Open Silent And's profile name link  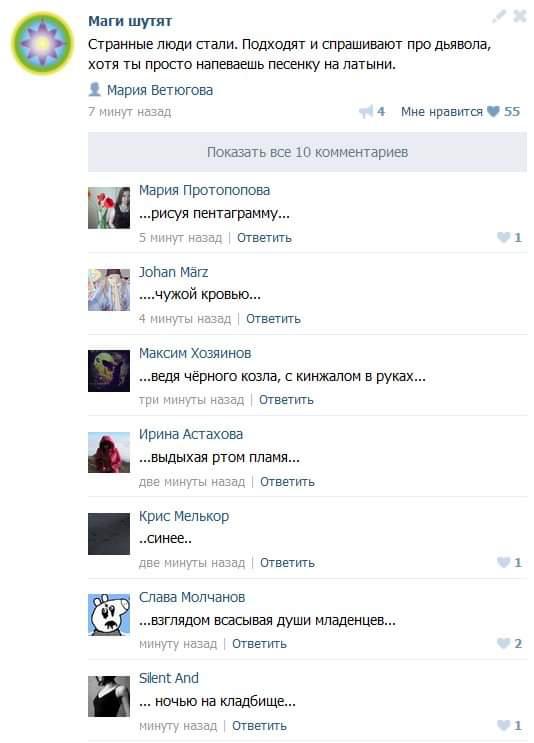tap(169, 678)
